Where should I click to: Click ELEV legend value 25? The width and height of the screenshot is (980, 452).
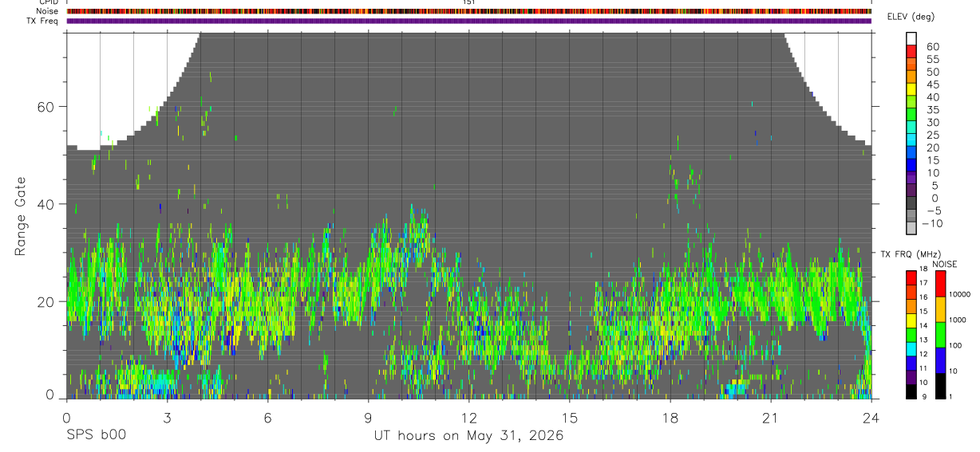[932, 136]
